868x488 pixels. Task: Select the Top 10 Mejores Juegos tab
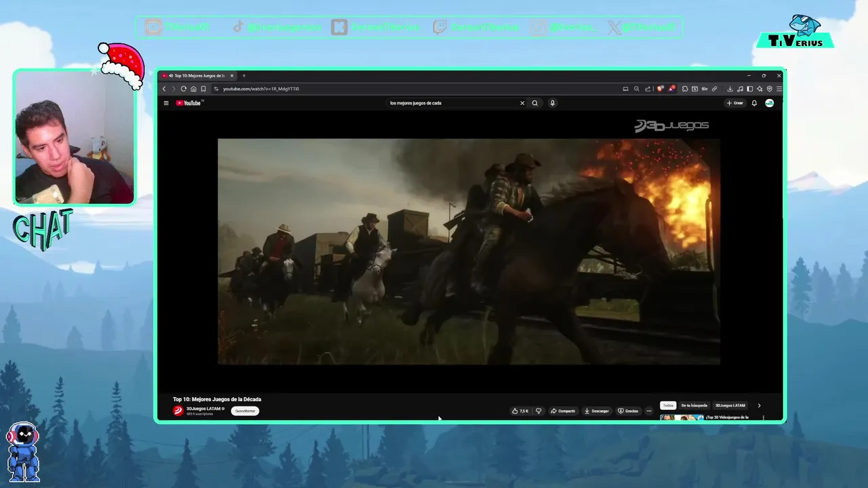tap(198, 76)
